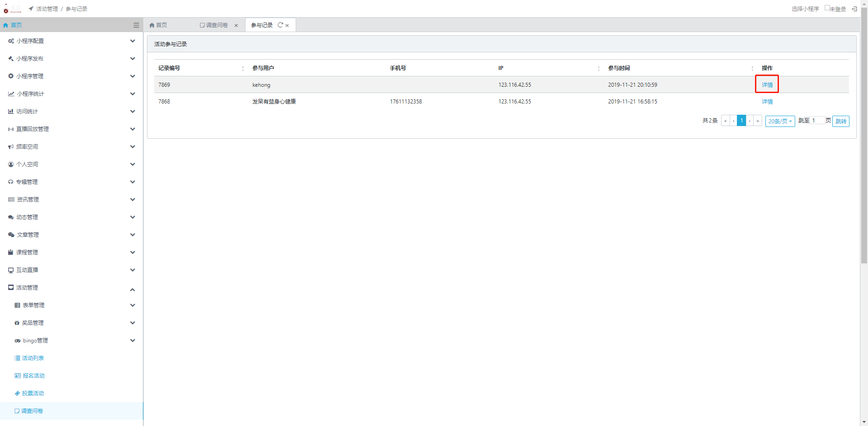This screenshot has height=426, width=868.
Task: Expand the 表单管理 submenu
Action: [132, 305]
